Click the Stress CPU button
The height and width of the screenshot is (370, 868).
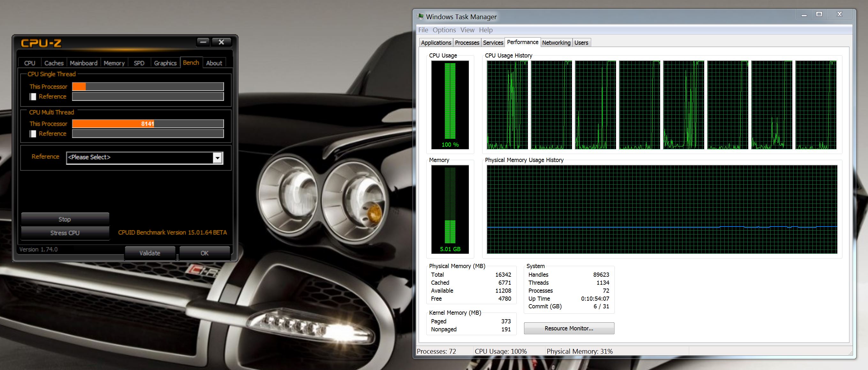click(x=65, y=233)
